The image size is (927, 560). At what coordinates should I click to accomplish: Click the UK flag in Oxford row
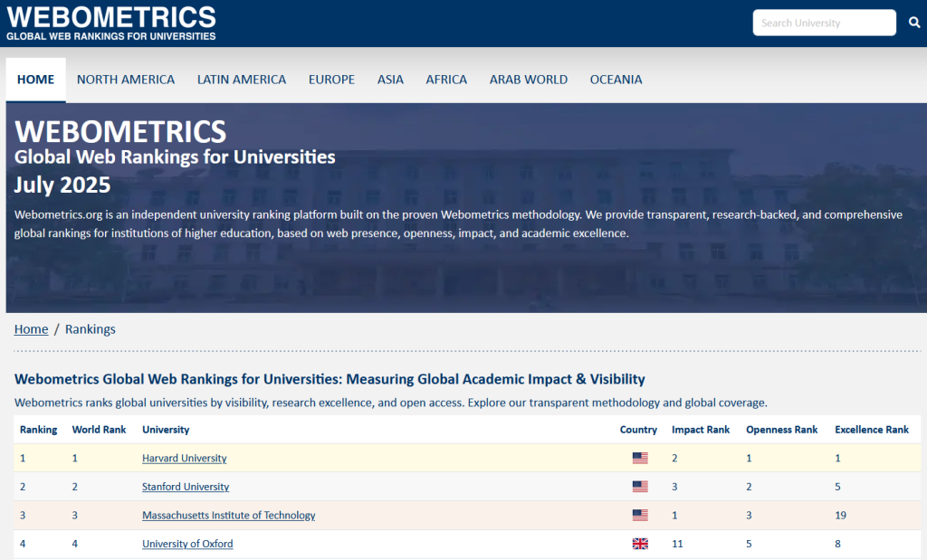(x=640, y=544)
